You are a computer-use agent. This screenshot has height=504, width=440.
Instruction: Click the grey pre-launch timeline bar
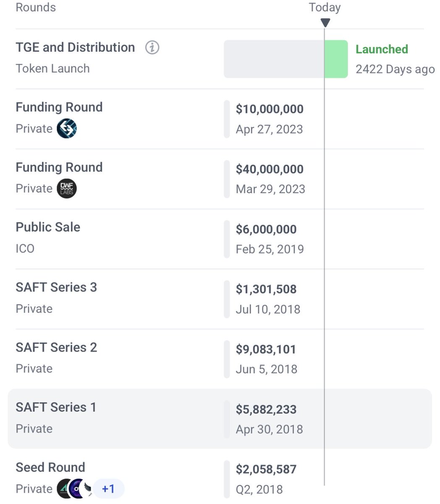(x=274, y=59)
